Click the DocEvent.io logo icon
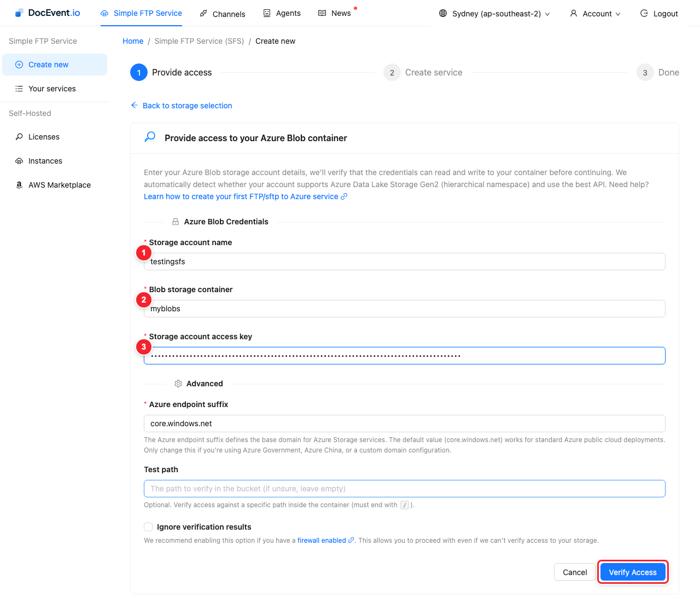700x615 pixels. coord(19,13)
